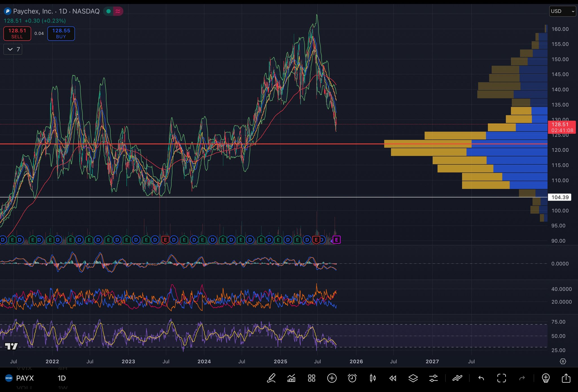Screen dimensions: 578x392
Task: Click the fullscreen brackets icon
Action: click(x=502, y=378)
